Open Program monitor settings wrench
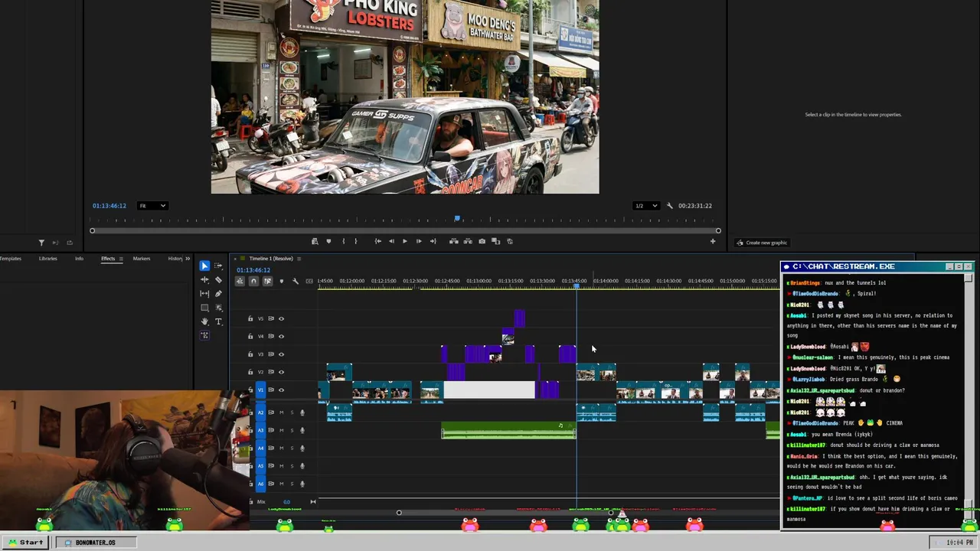Screen dimensions: 980x551 670,206
